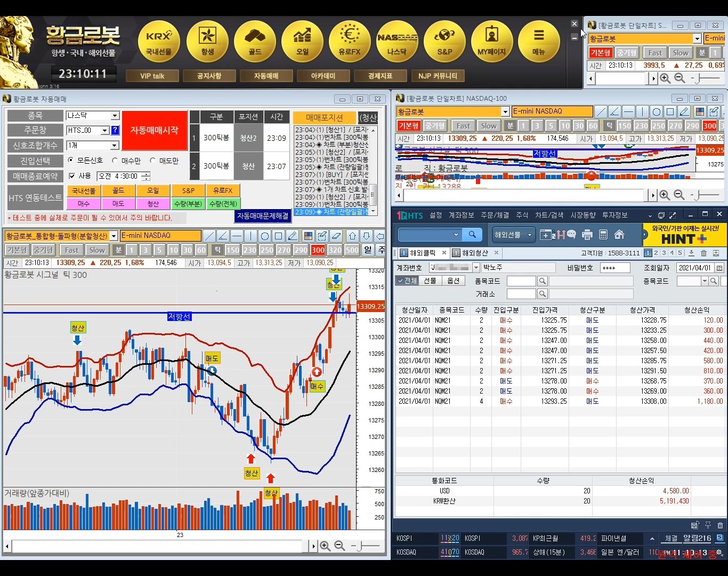Viewport: 728px width, 576px height.
Task: Click the calculator icon in 1Q HTS toolbar
Action: point(603,235)
